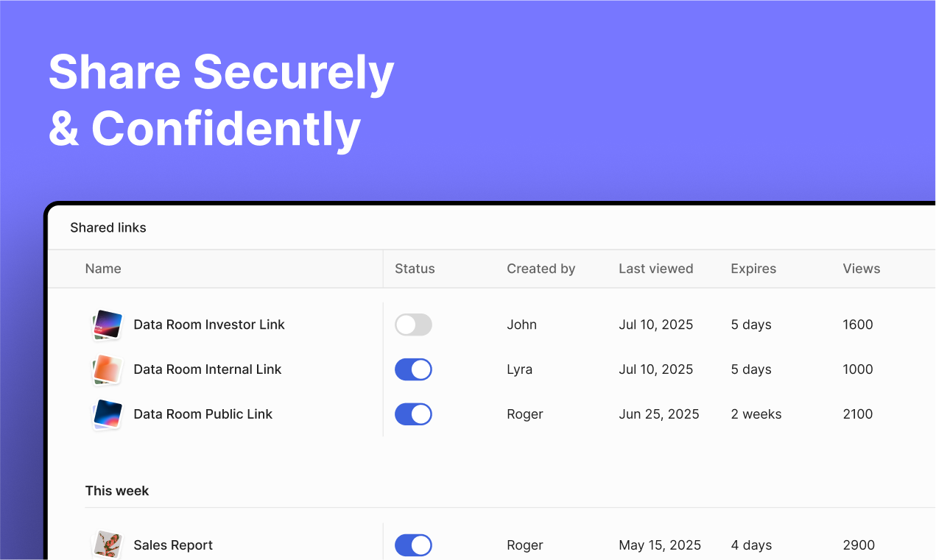The image size is (936, 560).
Task: Enable the Data Room Investor Link toggle
Action: pyautogui.click(x=413, y=325)
